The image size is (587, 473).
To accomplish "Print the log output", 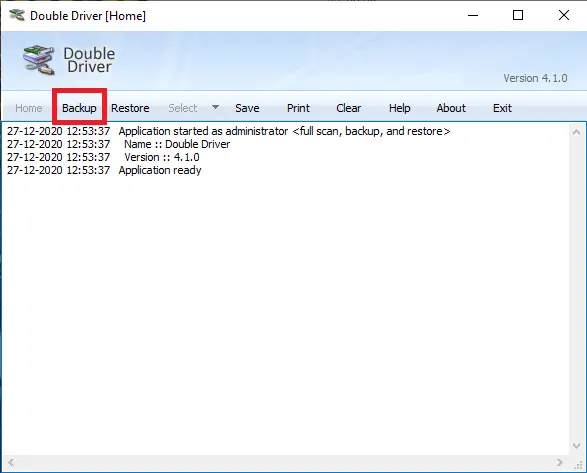I will point(298,108).
